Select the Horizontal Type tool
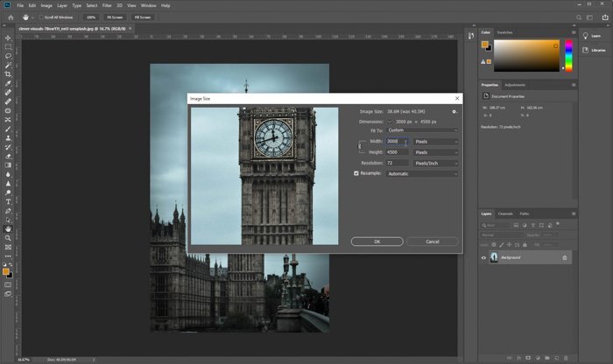 click(x=8, y=201)
